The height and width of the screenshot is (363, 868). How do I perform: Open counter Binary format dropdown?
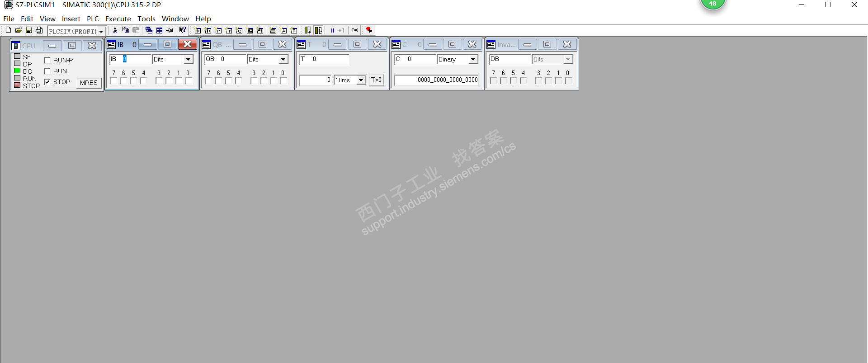[x=473, y=59]
